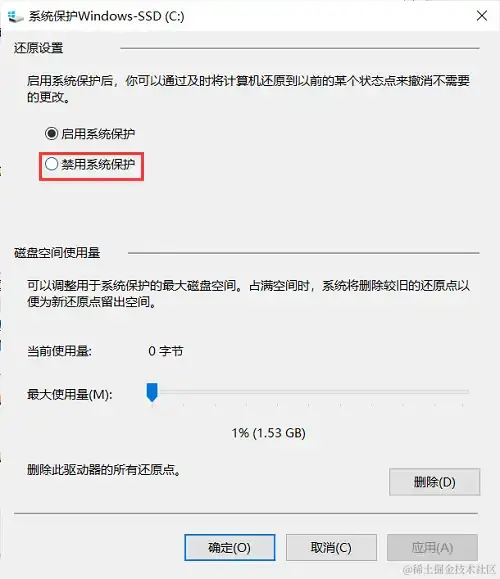Viewport: 500px width, 579px height.
Task: Click the 0 字节 usage value
Action: pos(165,351)
